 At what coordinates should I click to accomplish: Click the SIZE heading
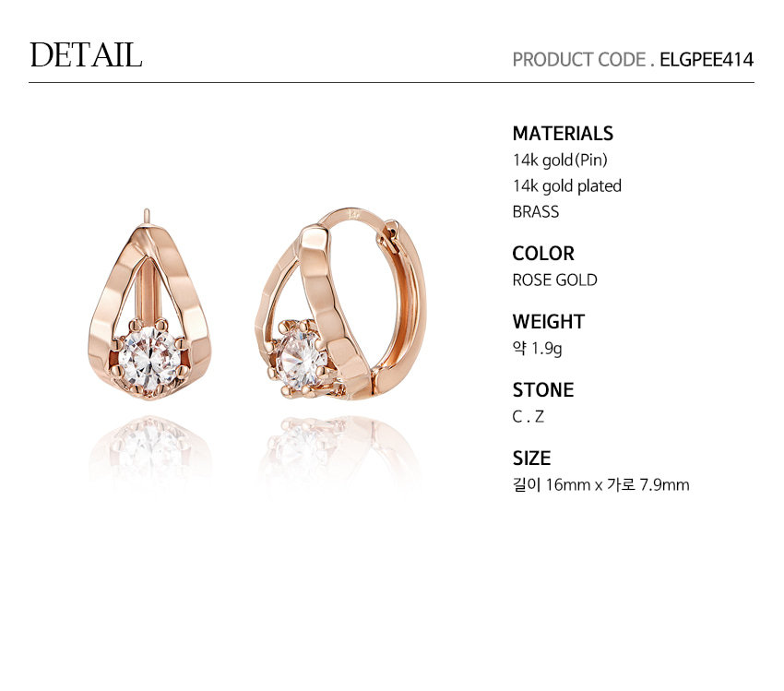point(531,458)
